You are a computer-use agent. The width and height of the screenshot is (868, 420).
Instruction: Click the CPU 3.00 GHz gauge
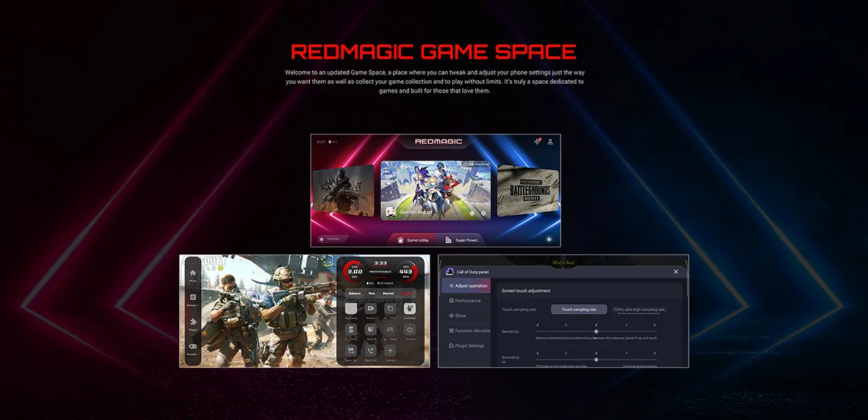click(x=354, y=271)
